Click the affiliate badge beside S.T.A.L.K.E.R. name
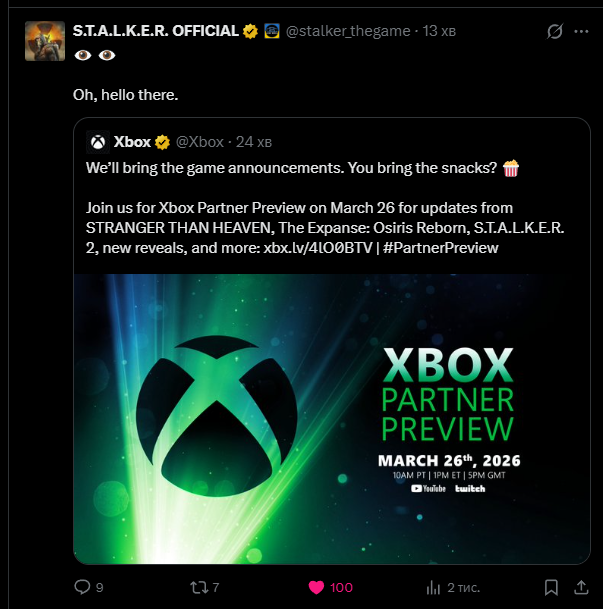 [271, 31]
